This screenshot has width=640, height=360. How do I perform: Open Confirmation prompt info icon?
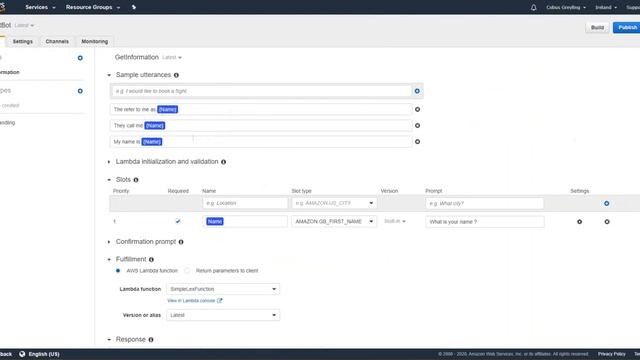coord(181,242)
